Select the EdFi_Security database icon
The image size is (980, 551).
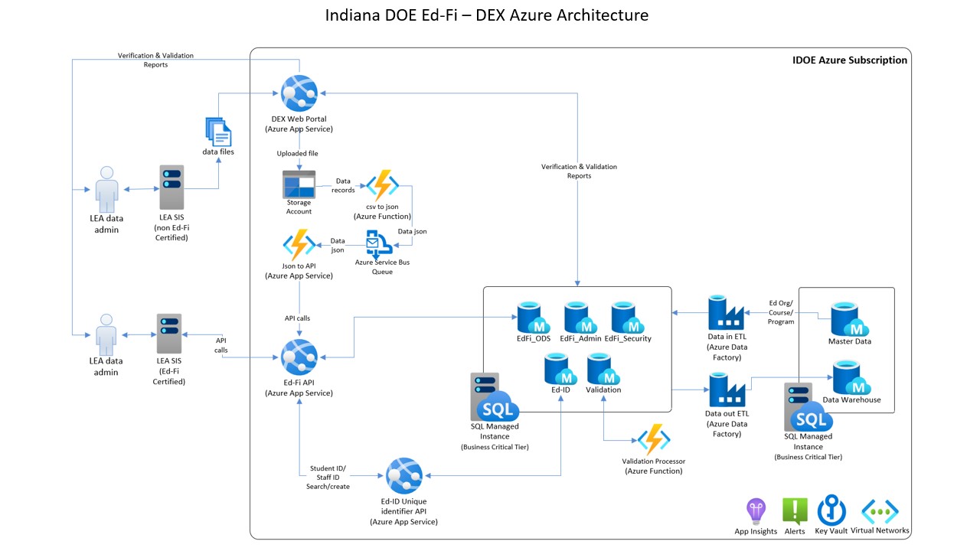[x=628, y=318]
